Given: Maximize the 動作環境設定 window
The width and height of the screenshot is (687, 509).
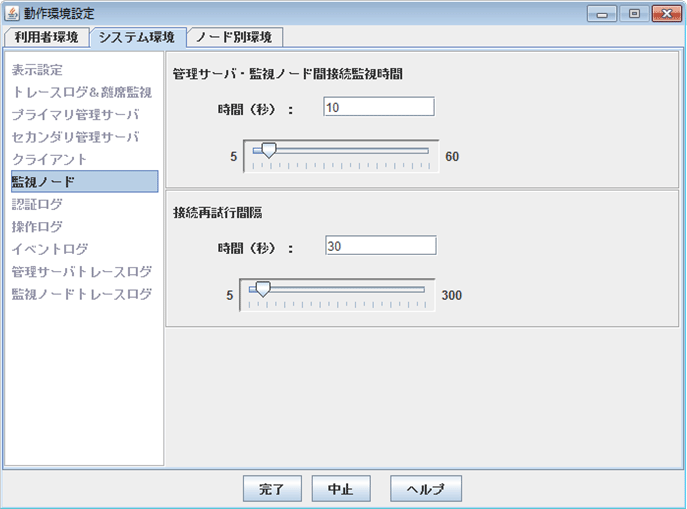Looking at the screenshot, I should pyautogui.click(x=634, y=14).
